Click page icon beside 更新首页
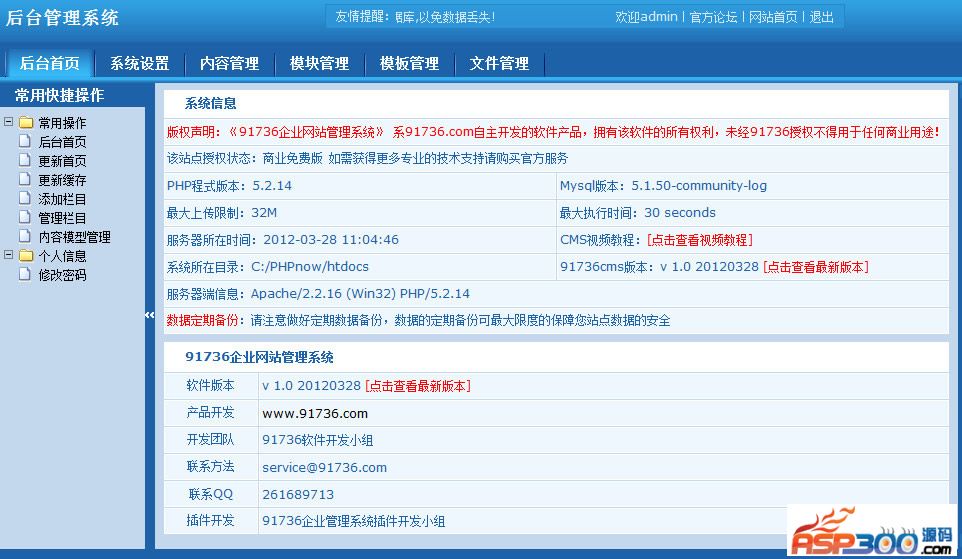Viewport: 962px width, 559px height. pos(25,160)
